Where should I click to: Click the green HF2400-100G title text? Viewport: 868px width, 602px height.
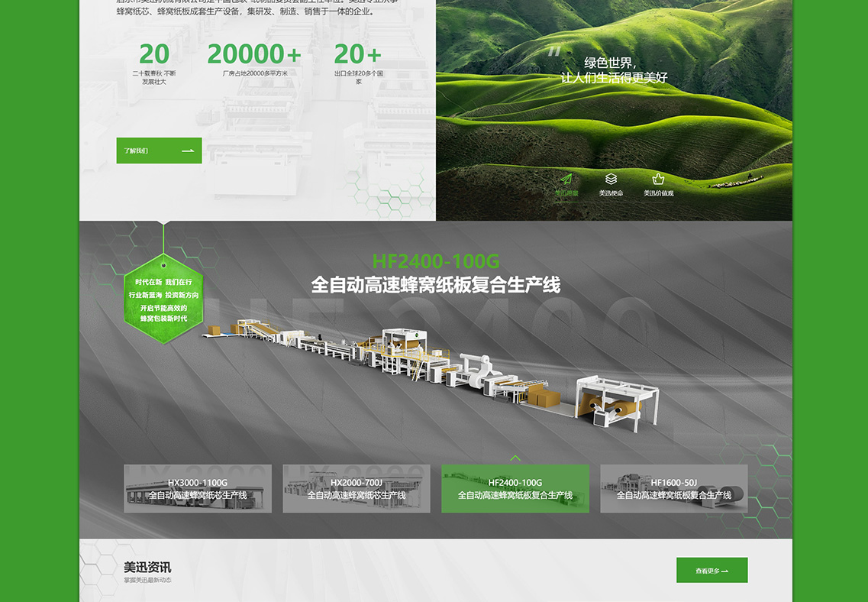pyautogui.click(x=436, y=261)
